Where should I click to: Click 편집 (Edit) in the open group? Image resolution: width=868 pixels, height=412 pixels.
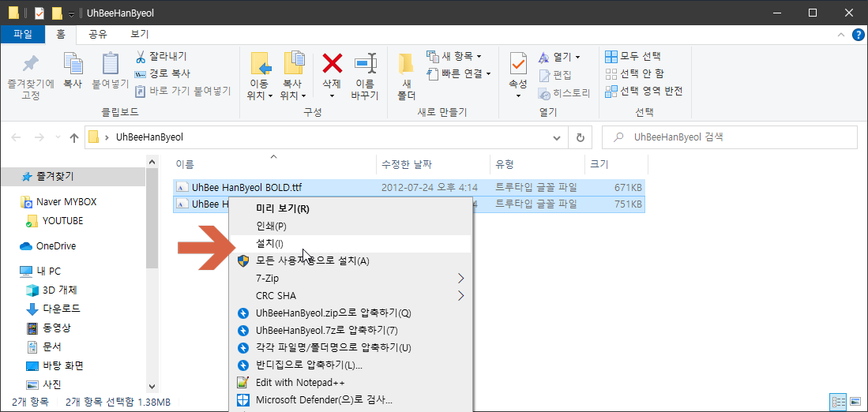(x=555, y=75)
